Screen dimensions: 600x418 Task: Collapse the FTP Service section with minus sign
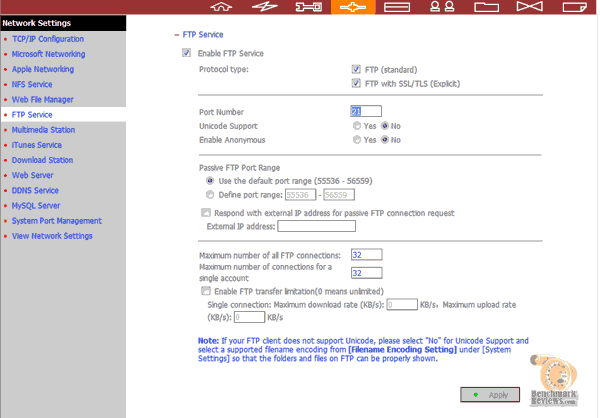[177, 35]
